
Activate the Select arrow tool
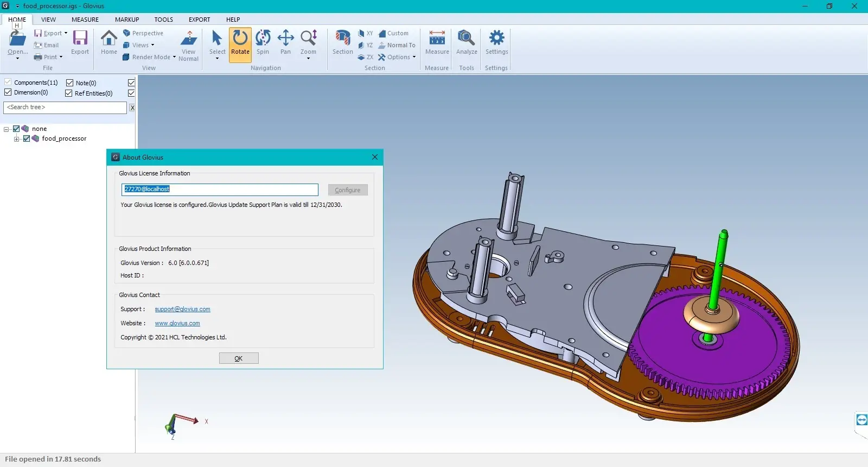pos(217,38)
